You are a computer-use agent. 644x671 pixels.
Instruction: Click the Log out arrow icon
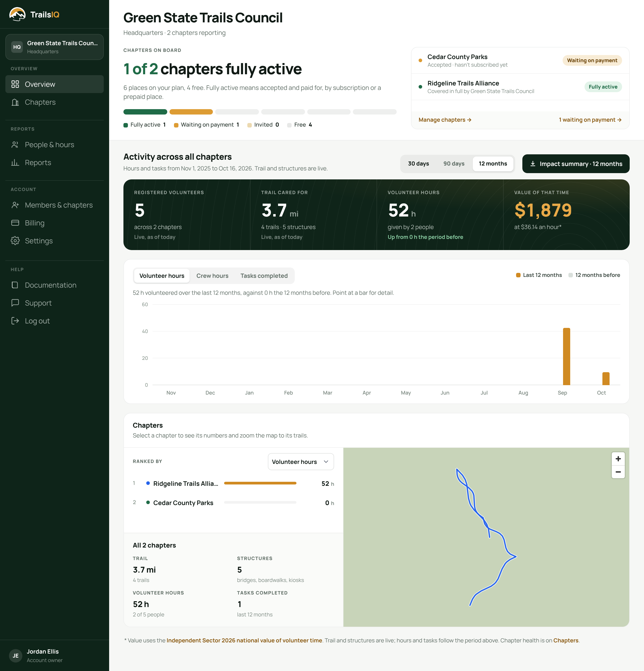(x=15, y=321)
